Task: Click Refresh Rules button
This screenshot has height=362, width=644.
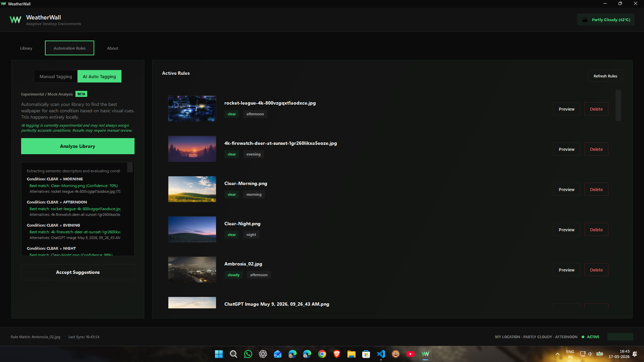Action: click(605, 76)
